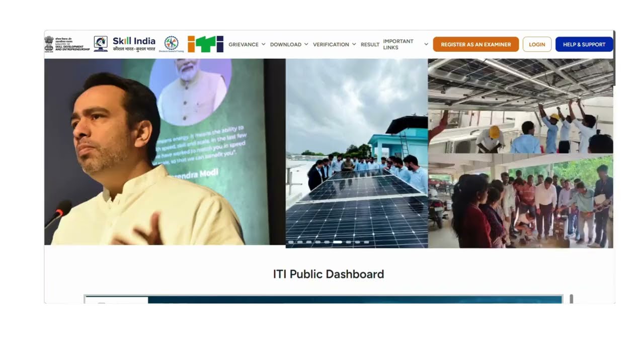This screenshot has height=362, width=644.
Task: Select the first carousel indicator dot
Action: point(291,242)
